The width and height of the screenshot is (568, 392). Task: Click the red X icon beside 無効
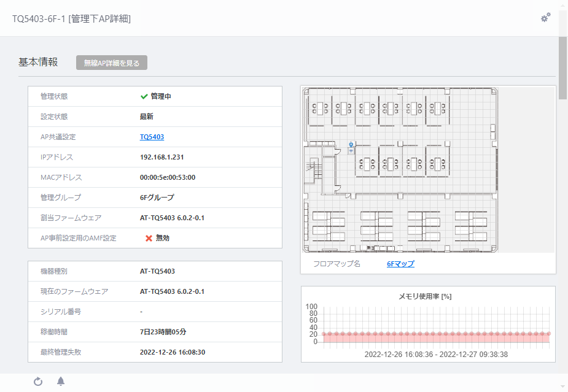(x=149, y=238)
